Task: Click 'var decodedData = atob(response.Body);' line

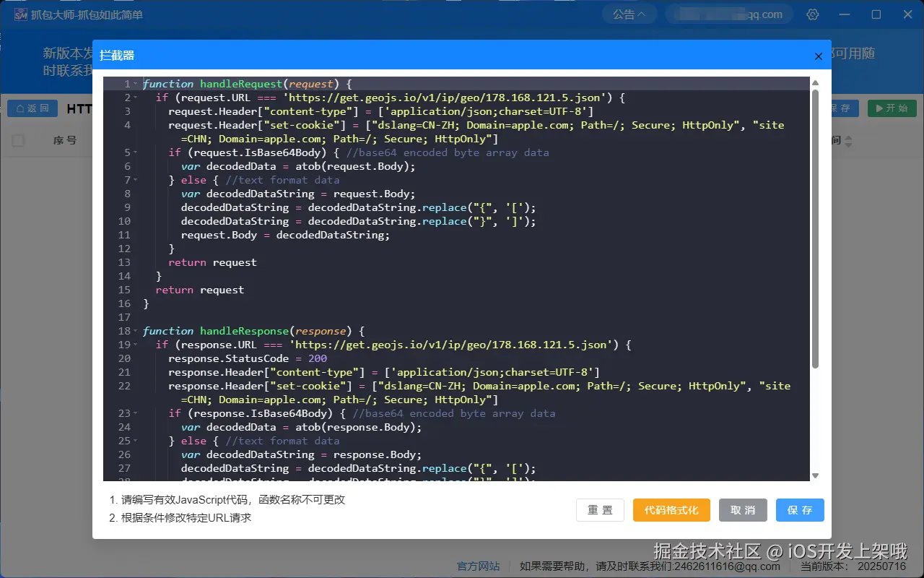Action: click(x=301, y=427)
